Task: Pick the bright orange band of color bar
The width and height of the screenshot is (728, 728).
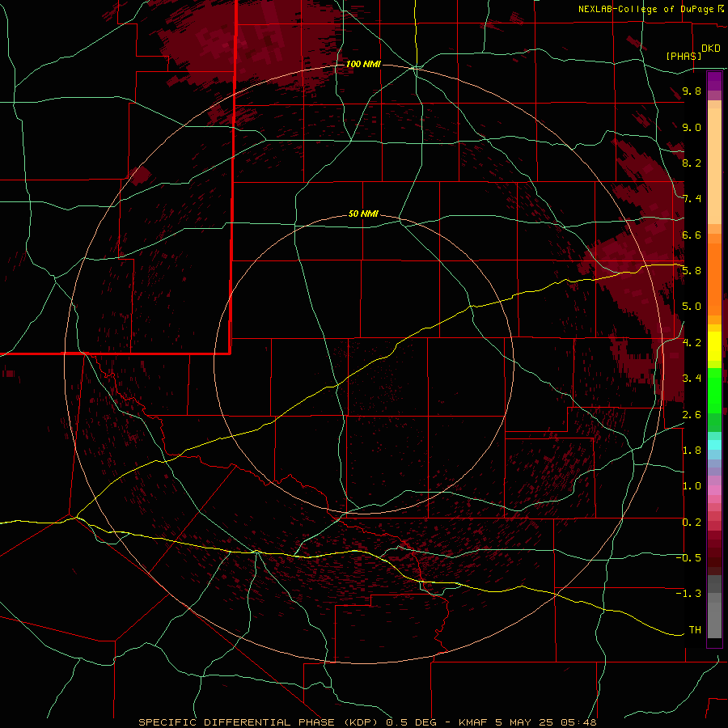Action: click(x=714, y=278)
